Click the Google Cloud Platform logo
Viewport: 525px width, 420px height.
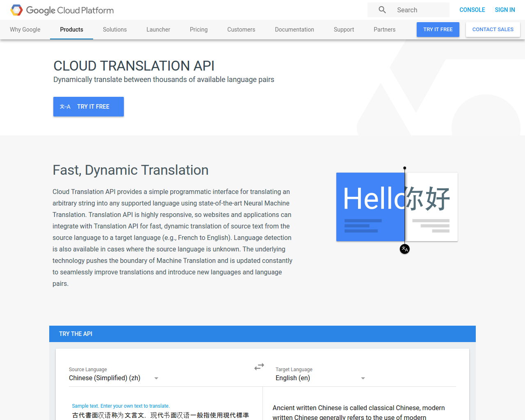(x=62, y=10)
